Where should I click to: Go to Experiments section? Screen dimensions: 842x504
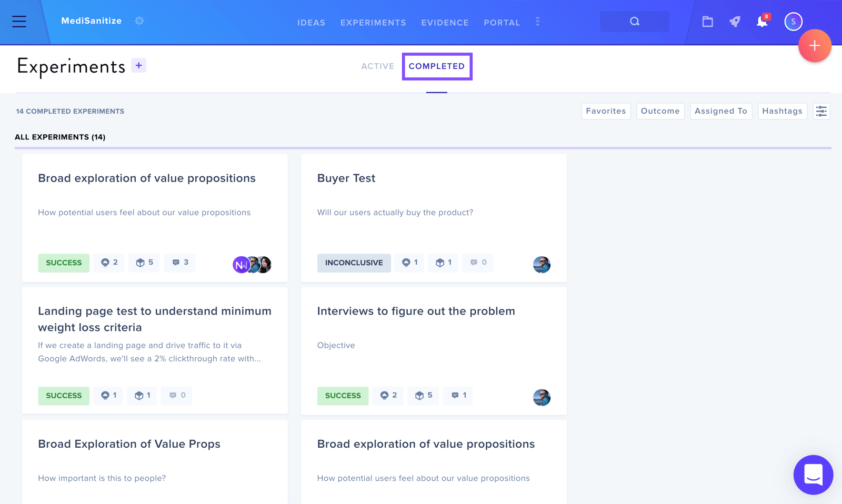pyautogui.click(x=373, y=23)
